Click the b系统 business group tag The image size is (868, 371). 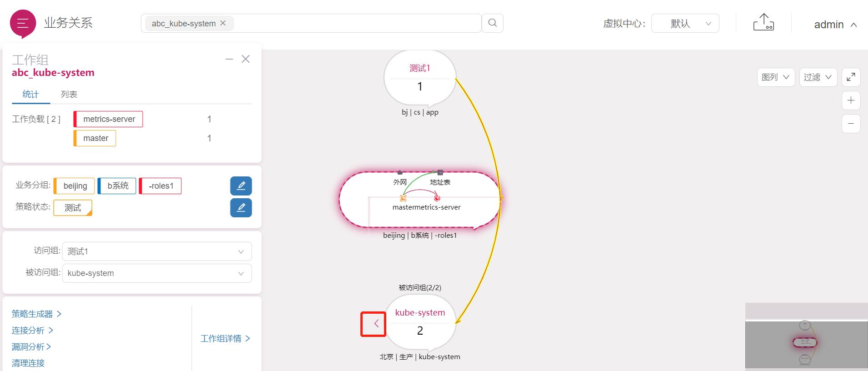tap(117, 186)
